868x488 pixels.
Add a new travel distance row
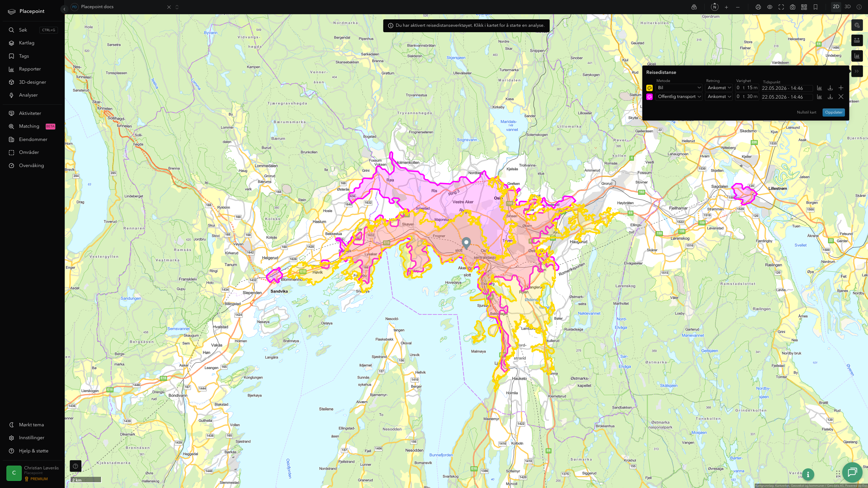click(841, 88)
